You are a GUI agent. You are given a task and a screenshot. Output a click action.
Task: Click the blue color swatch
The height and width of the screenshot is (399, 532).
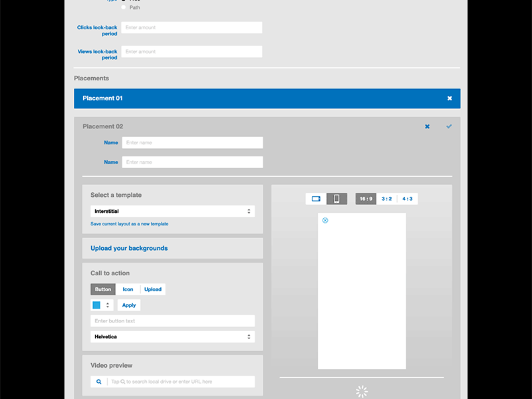pyautogui.click(x=95, y=305)
